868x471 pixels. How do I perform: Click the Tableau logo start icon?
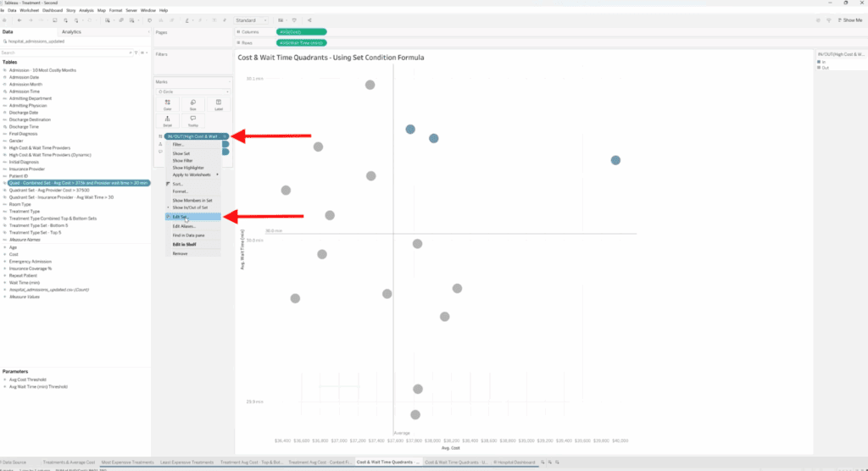[x=4, y=20]
